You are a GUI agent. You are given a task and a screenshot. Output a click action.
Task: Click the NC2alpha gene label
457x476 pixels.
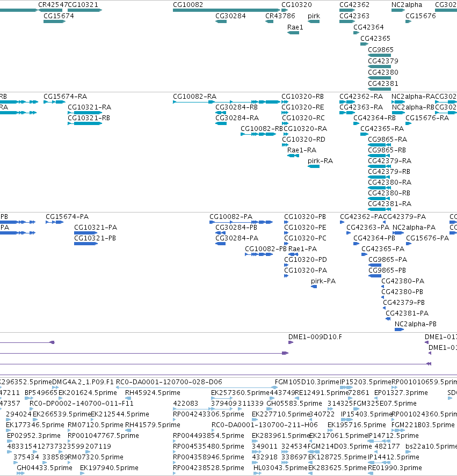tap(407, 4)
